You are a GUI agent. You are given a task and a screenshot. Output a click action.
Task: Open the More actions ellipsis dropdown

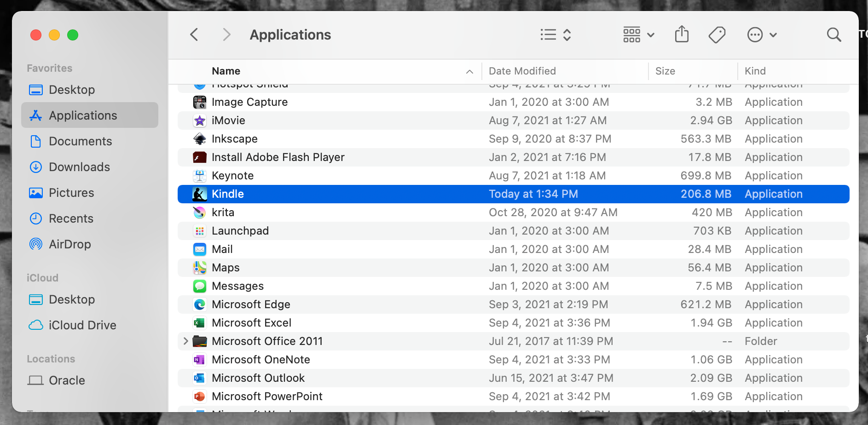click(762, 34)
